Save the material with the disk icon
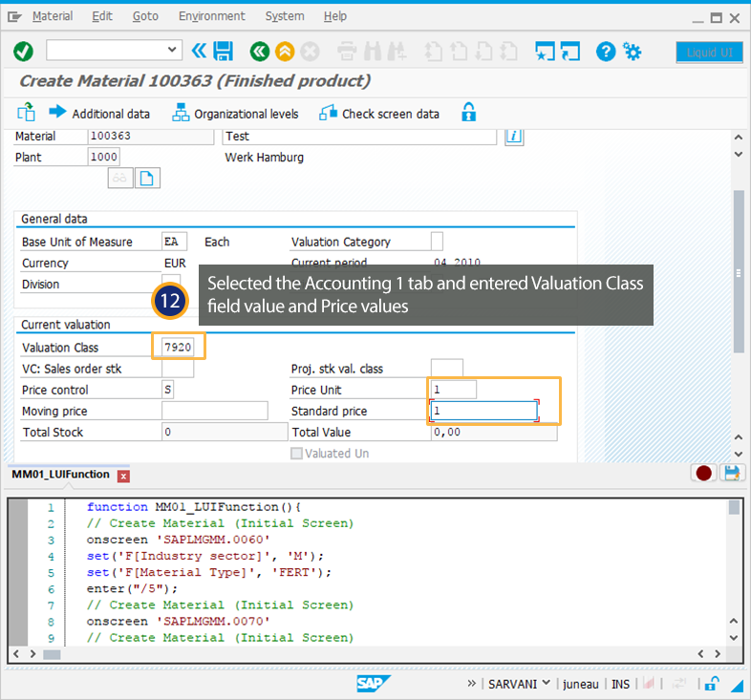The width and height of the screenshot is (751, 700). (x=224, y=51)
